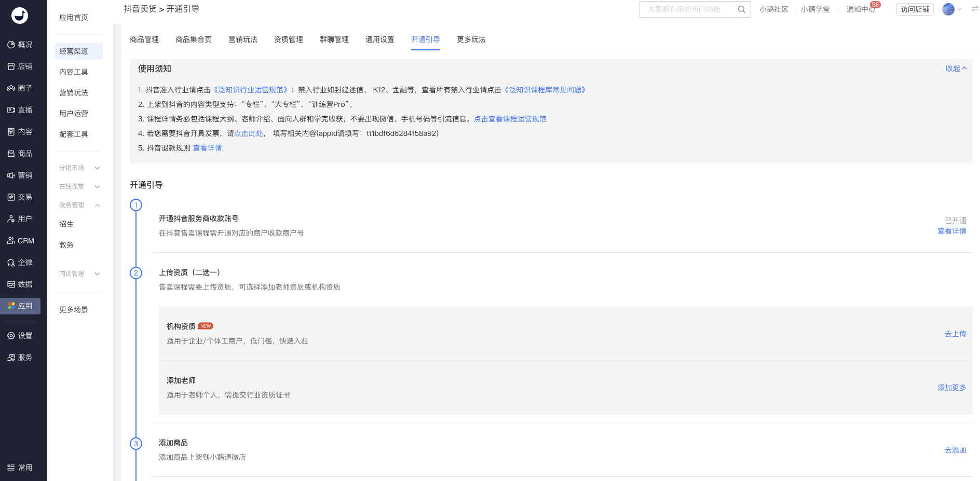Switch to 营销玩法 tab
The height and width of the screenshot is (481, 980).
[243, 39]
